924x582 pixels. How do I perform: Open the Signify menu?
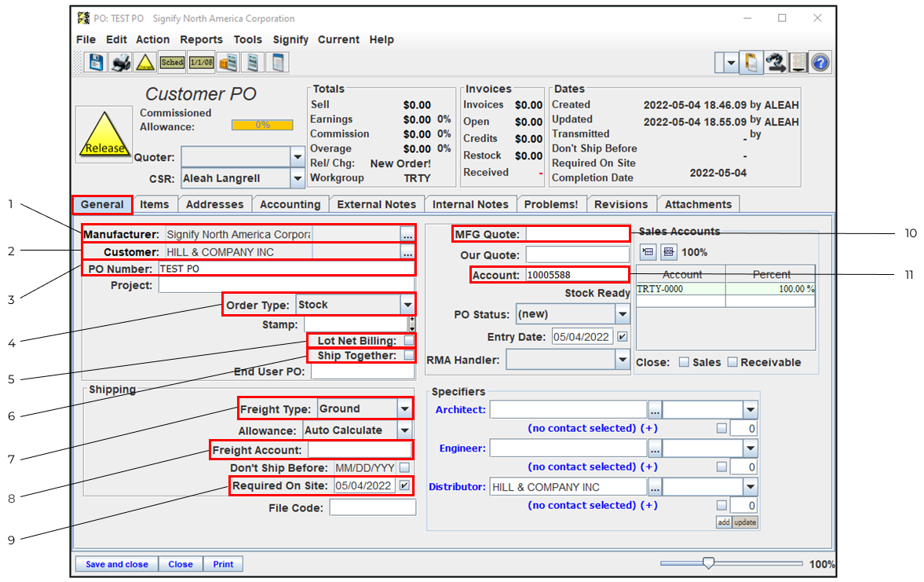[x=290, y=39]
